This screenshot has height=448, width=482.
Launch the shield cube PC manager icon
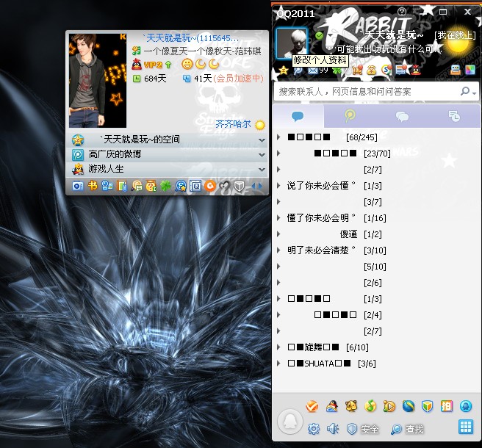[x=428, y=406]
